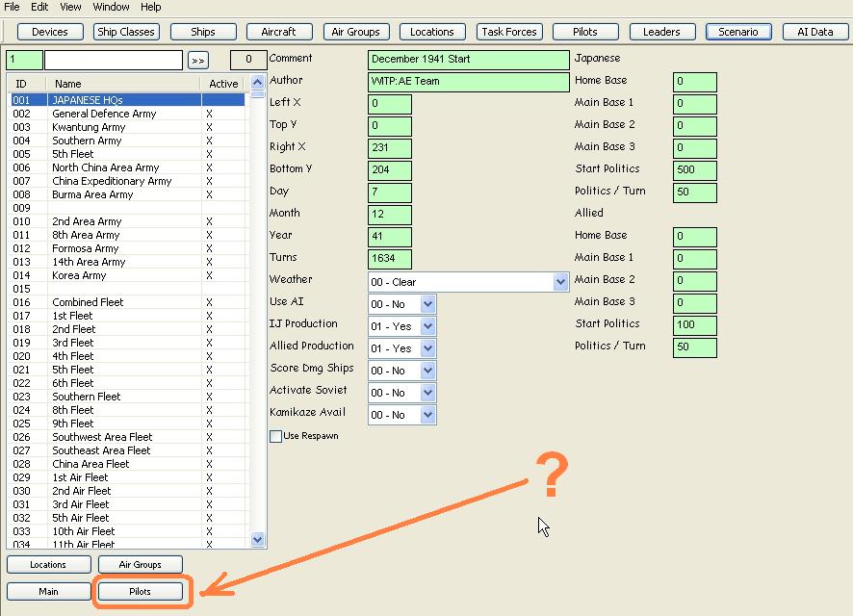The width and height of the screenshot is (853, 616).
Task: Select the China Expeditionary Army row
Action: 128,181
